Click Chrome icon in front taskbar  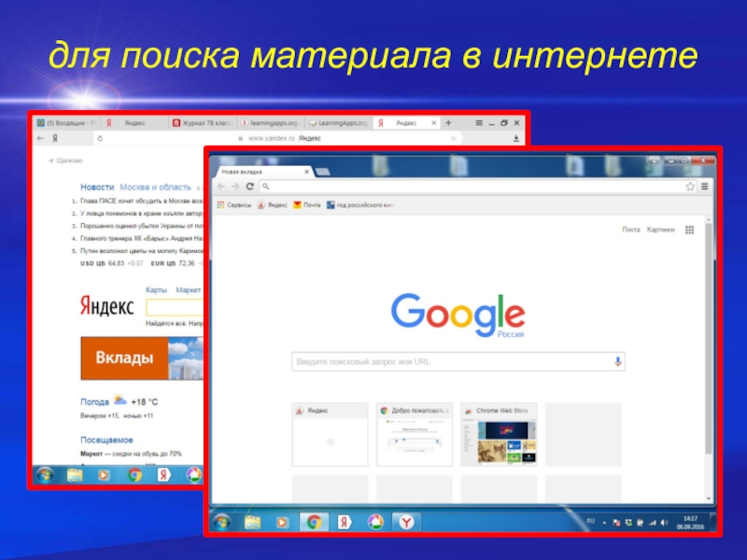tap(314, 523)
